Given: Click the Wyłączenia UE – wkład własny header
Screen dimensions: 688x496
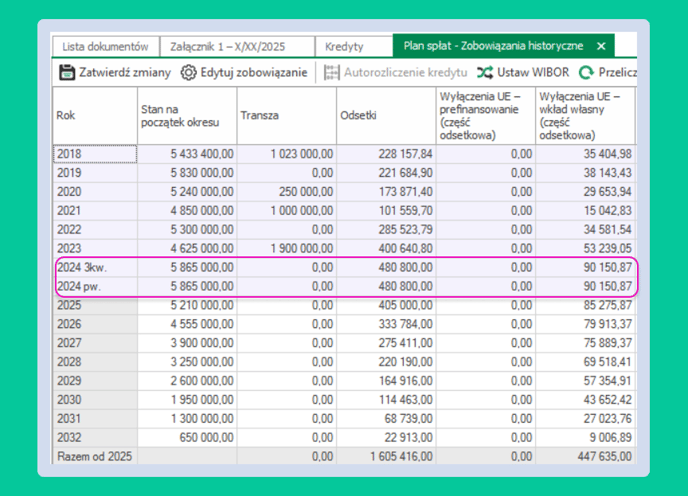Looking at the screenshot, I should click(x=585, y=115).
